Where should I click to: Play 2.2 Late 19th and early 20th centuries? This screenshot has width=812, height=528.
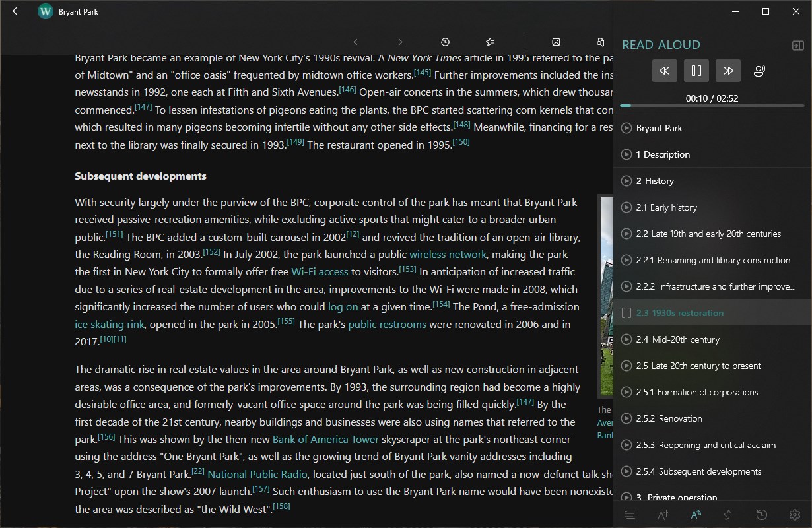[x=626, y=234]
